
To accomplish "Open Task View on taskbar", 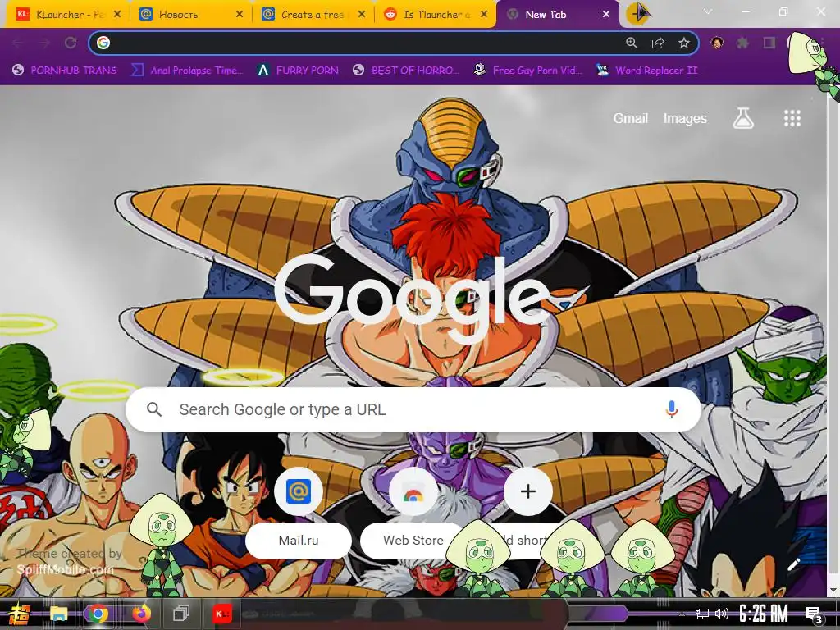I will [x=181, y=614].
